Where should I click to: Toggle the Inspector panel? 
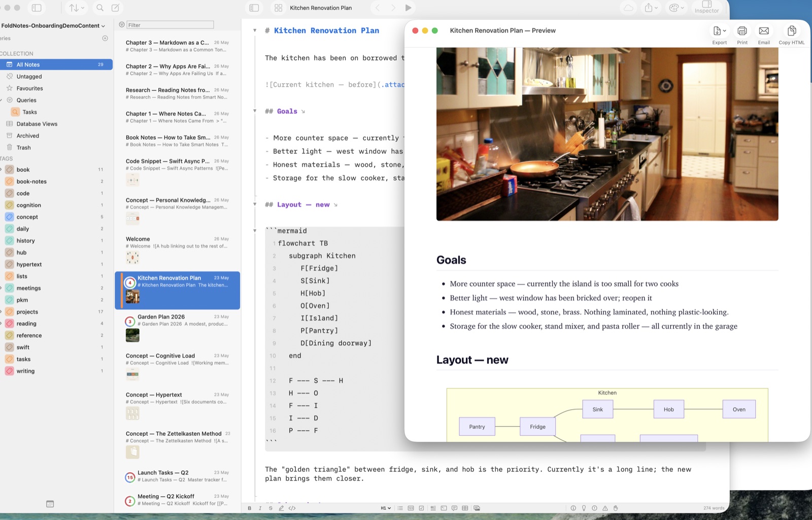tap(706, 7)
